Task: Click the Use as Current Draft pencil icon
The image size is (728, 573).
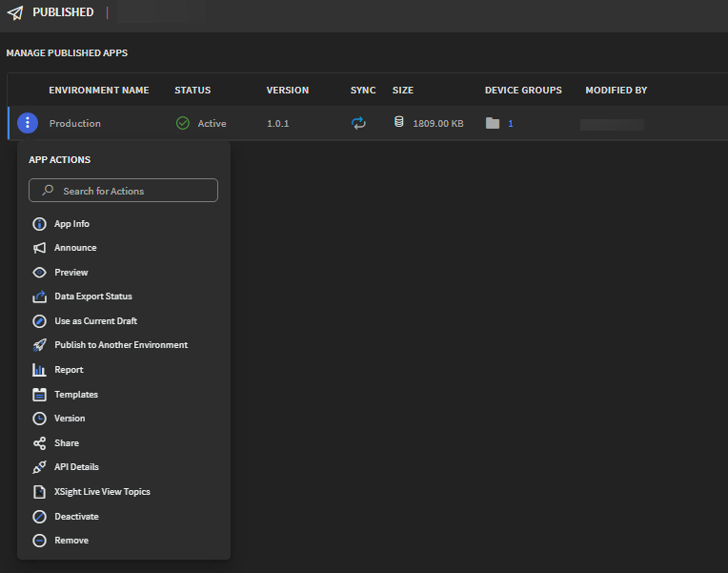Action: point(39,321)
